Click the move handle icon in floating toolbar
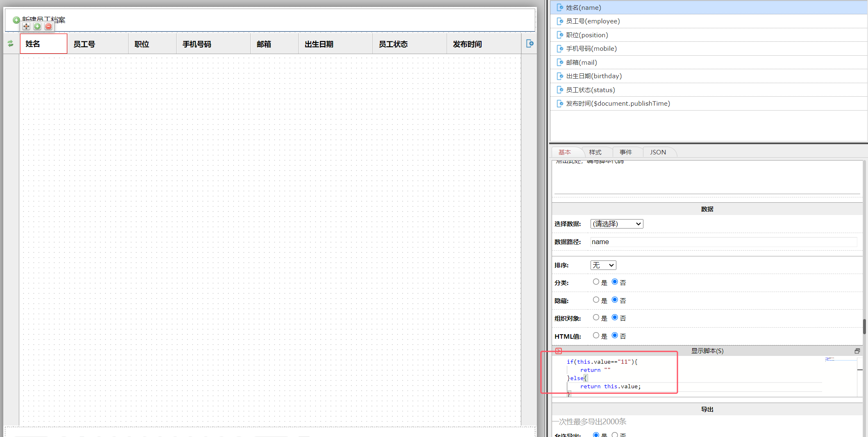The height and width of the screenshot is (437, 868). pos(26,27)
